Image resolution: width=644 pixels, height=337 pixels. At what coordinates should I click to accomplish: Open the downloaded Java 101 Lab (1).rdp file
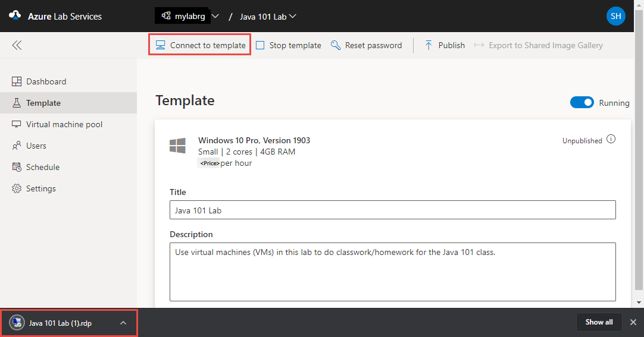click(60, 323)
